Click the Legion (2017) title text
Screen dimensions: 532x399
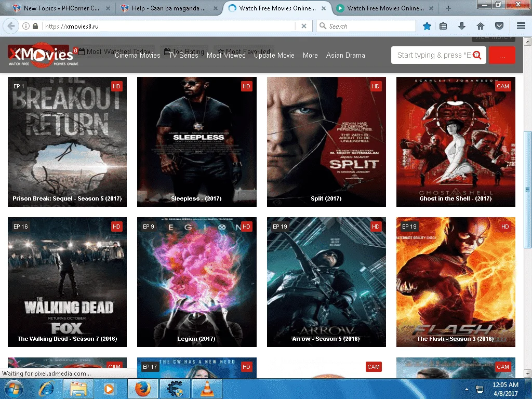[x=196, y=339]
